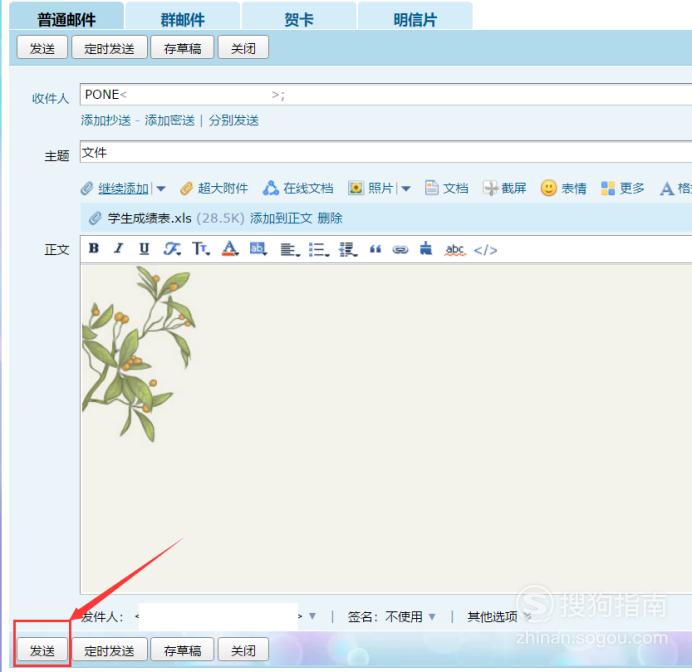The width and height of the screenshot is (692, 672).
Task: Click the attachment name 学生成绩表.xls
Action: pyautogui.click(x=150, y=218)
